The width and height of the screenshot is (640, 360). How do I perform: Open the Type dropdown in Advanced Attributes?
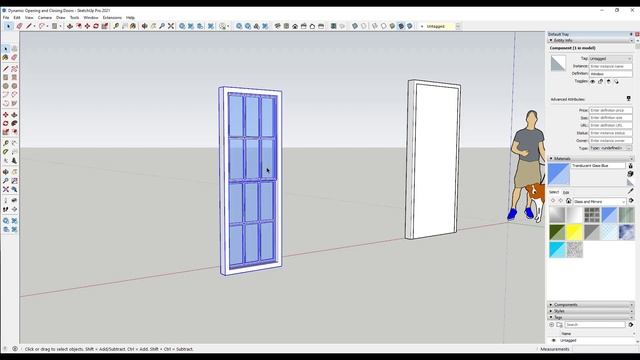(611, 148)
